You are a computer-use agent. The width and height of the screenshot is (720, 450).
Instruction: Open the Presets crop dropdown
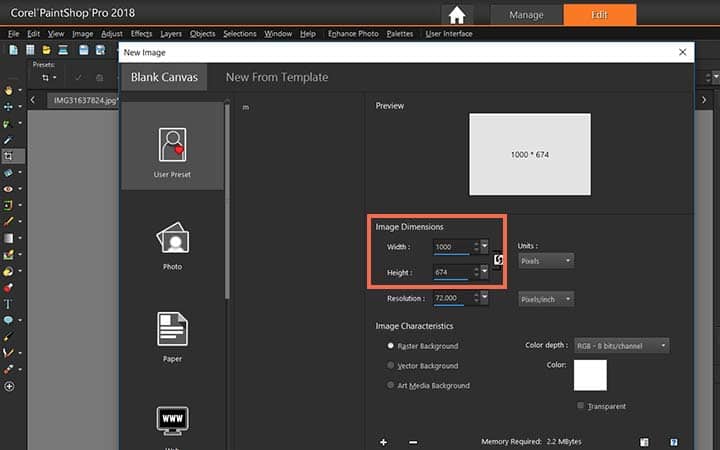[x=48, y=78]
